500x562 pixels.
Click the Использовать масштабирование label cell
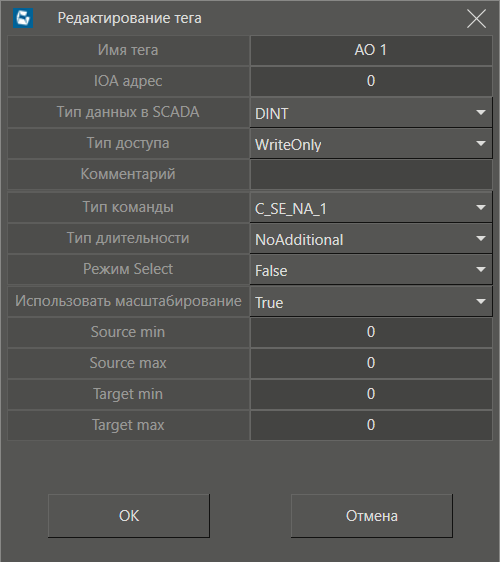128,301
